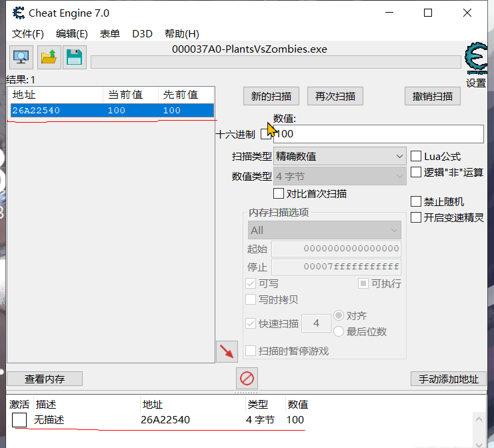The image size is (494, 448).
Task: Toggle the 禁止随机 checkbox
Action: [416, 201]
